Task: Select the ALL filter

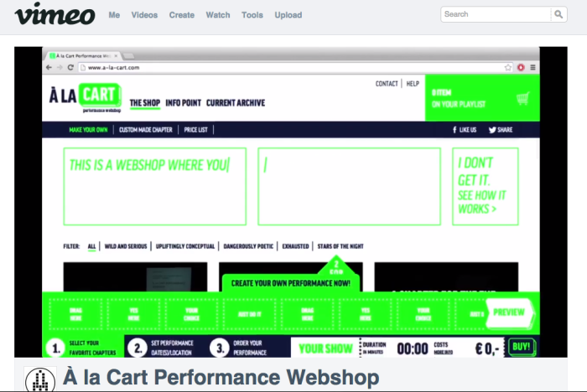Action: (x=91, y=246)
